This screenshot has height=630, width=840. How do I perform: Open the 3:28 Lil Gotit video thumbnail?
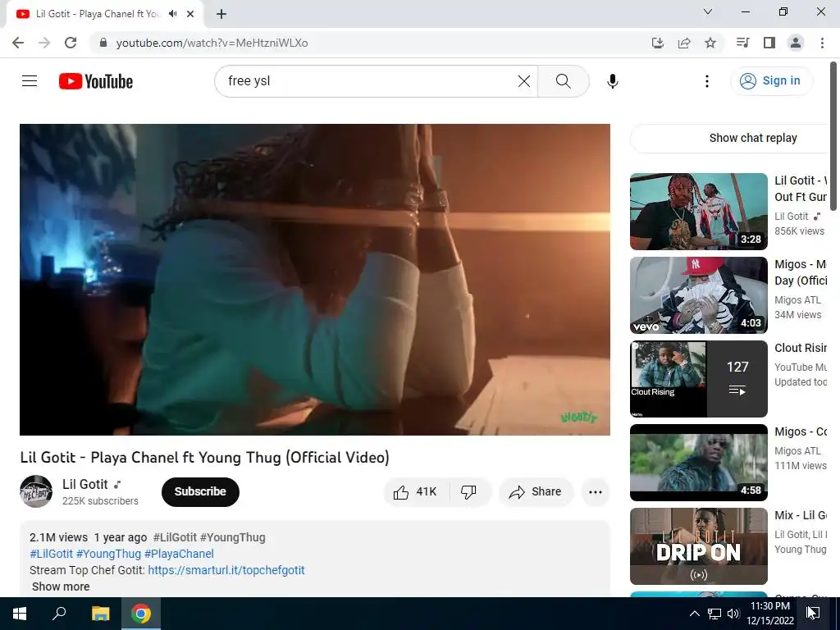tap(699, 212)
